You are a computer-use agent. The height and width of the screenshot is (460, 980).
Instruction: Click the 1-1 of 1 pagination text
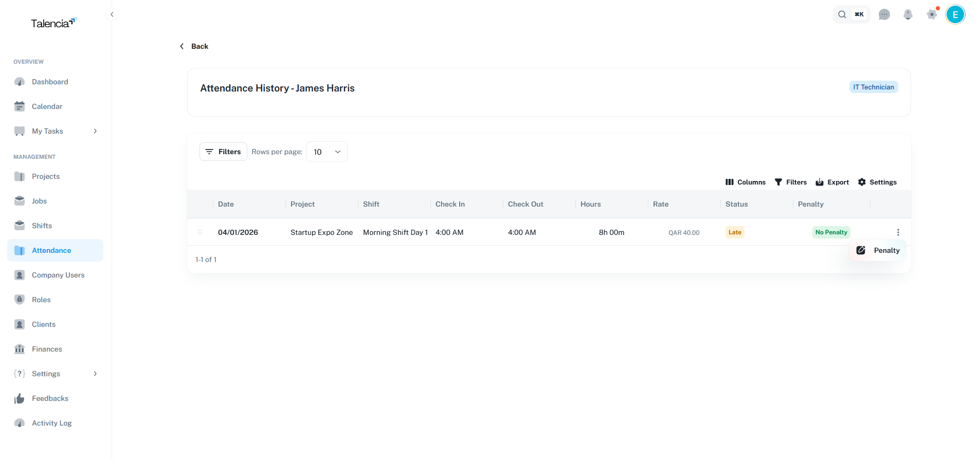(x=206, y=260)
